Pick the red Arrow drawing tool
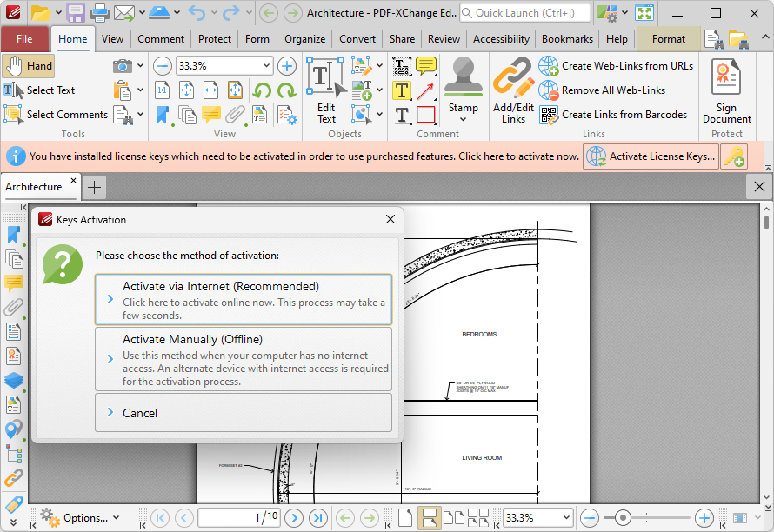This screenshot has width=774, height=532. tap(426, 90)
